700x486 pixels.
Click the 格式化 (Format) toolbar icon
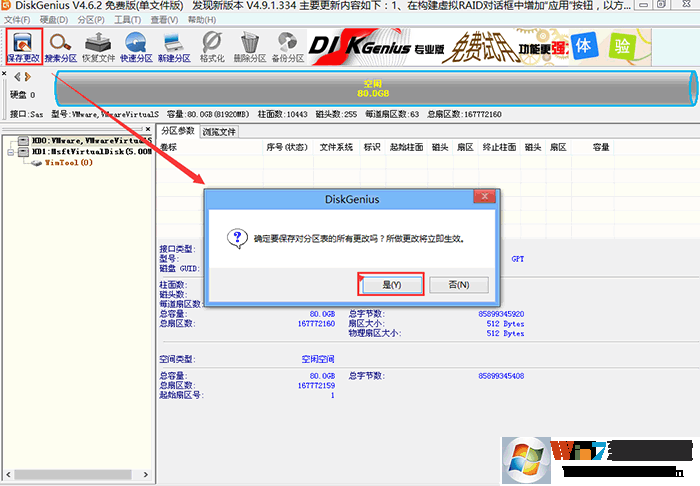click(212, 45)
